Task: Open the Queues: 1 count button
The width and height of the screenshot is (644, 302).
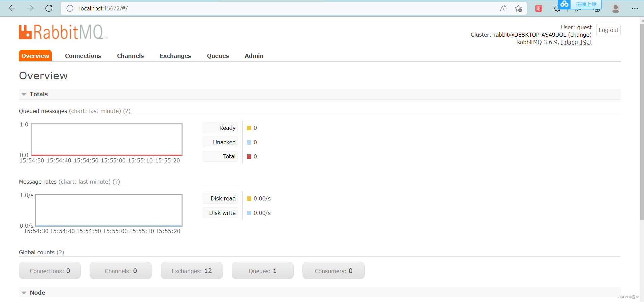Action: (263, 271)
